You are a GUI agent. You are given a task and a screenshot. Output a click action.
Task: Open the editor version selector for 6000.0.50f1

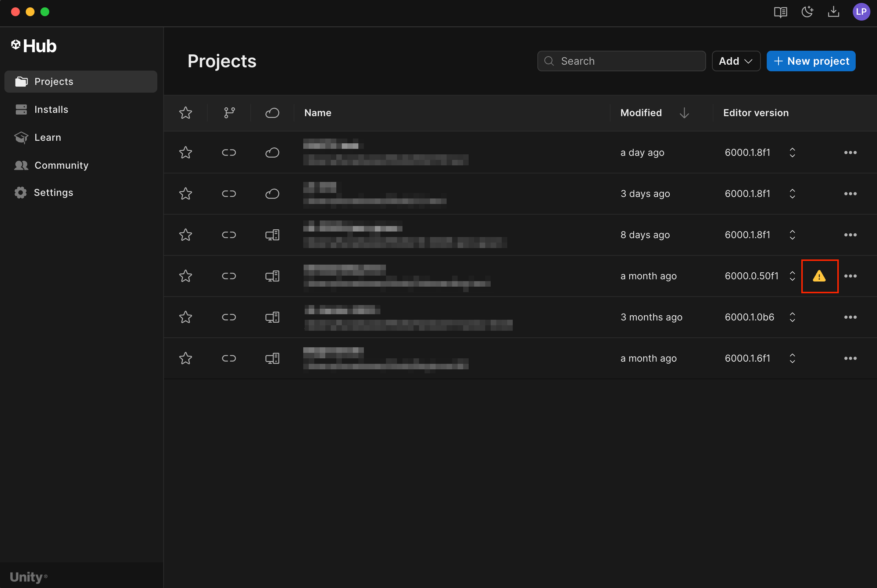pyautogui.click(x=792, y=276)
